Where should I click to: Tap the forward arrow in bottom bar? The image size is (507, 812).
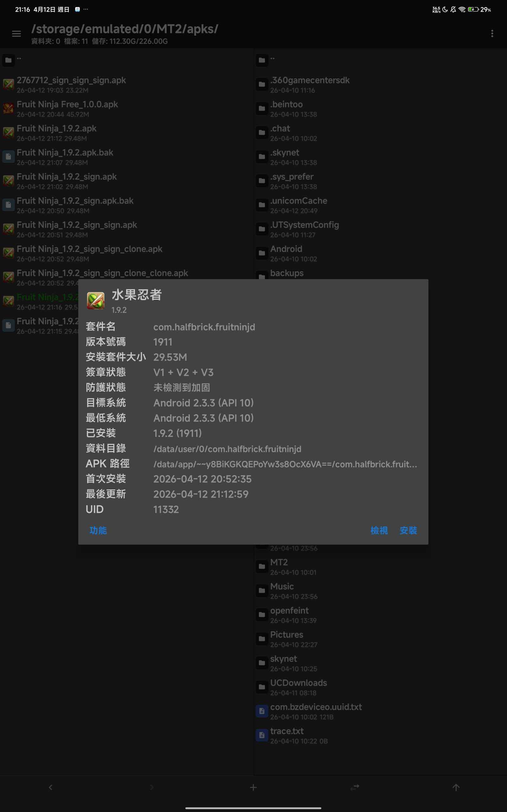152,787
